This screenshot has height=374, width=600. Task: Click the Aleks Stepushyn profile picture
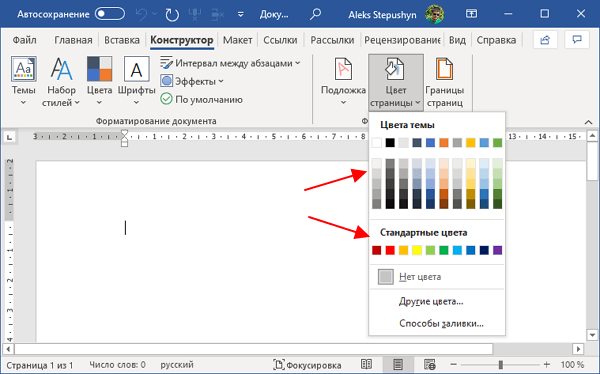coord(435,15)
